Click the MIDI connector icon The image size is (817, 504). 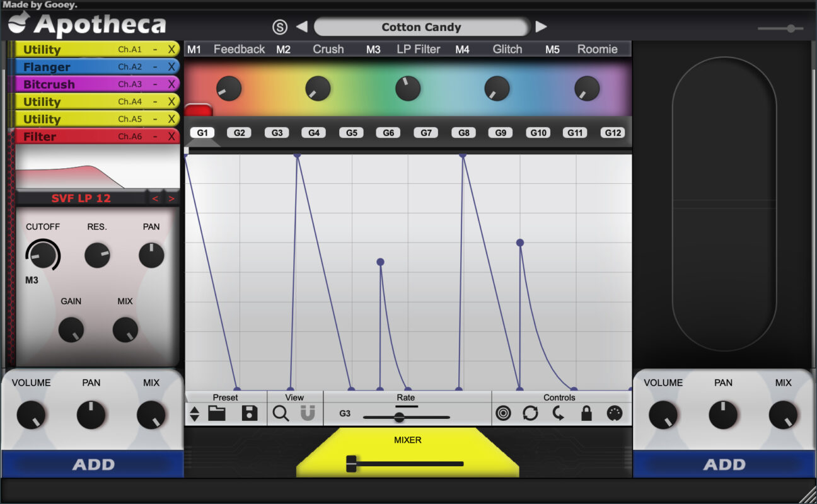pos(614,413)
